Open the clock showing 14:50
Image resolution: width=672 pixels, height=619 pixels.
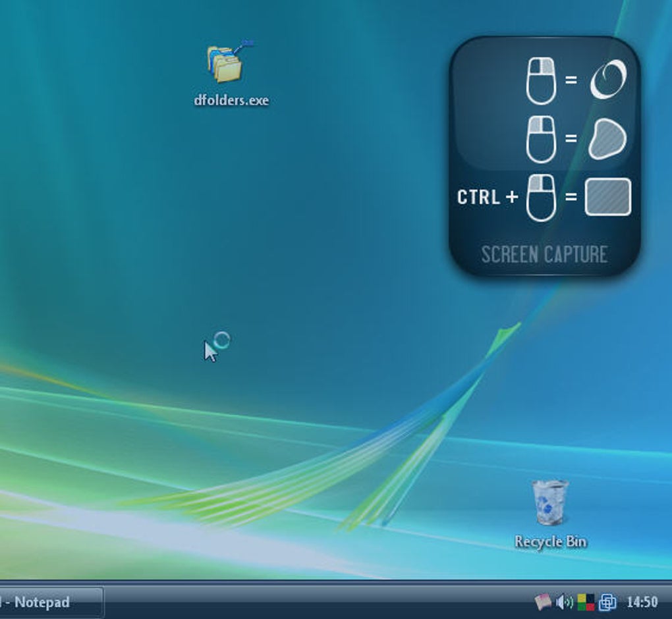click(x=641, y=602)
